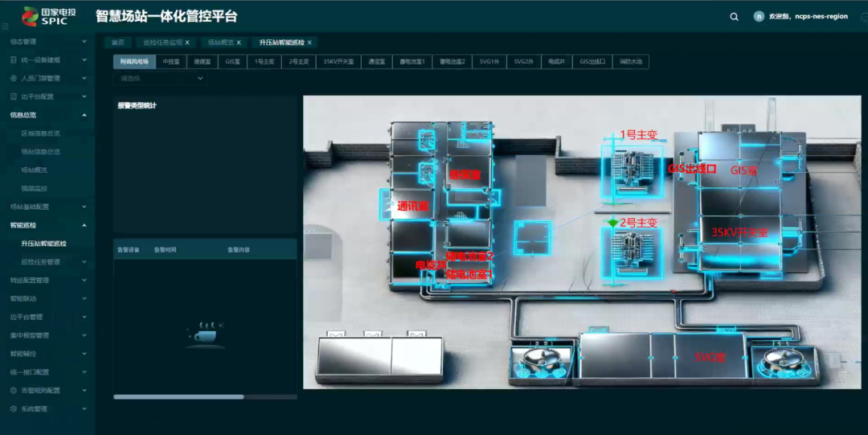
Task: Close the 场站概览 tab with its X icon
Action: point(239,42)
